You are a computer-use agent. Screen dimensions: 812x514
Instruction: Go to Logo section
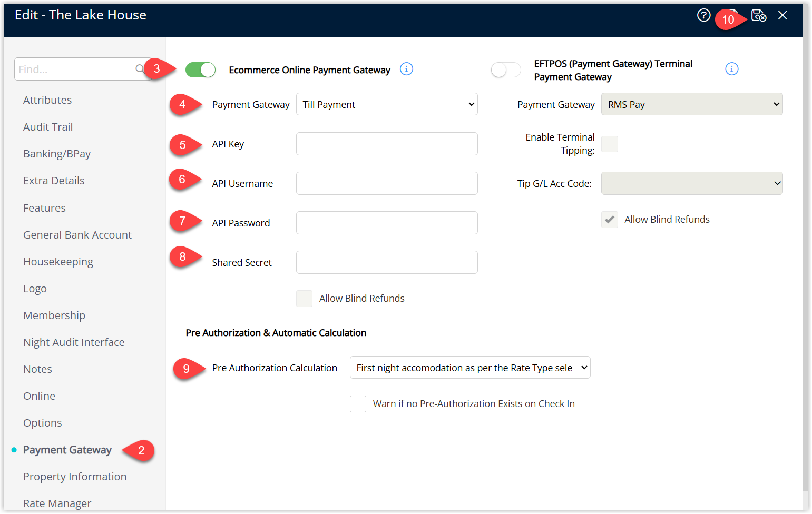point(35,289)
